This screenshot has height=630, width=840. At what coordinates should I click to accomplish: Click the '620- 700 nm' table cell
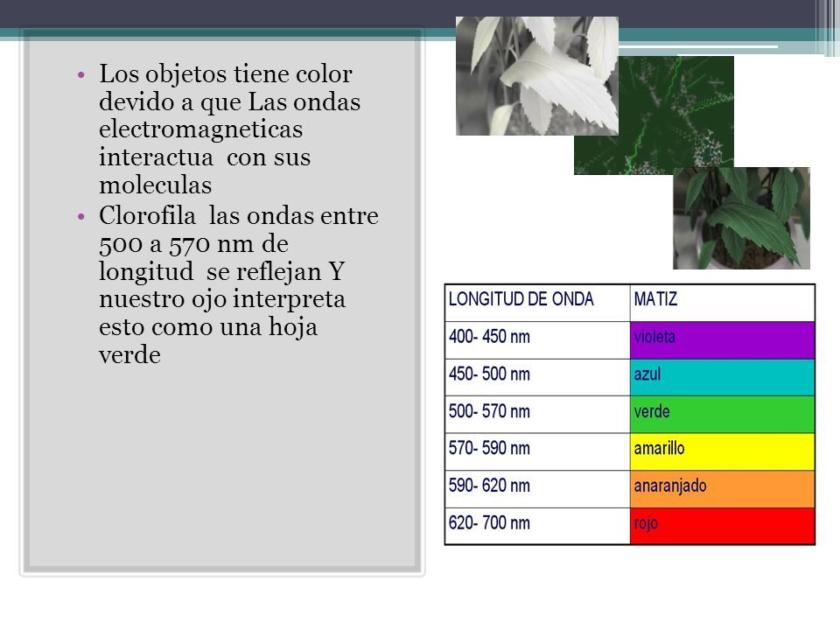537,526
